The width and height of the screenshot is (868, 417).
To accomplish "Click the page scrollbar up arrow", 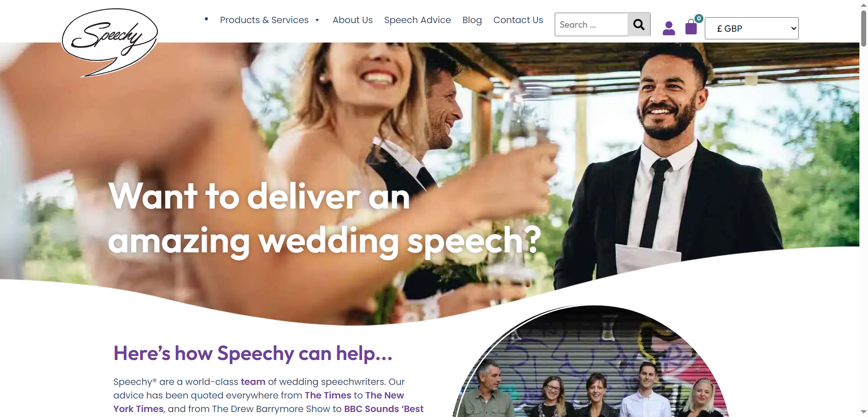I will 863,5.
